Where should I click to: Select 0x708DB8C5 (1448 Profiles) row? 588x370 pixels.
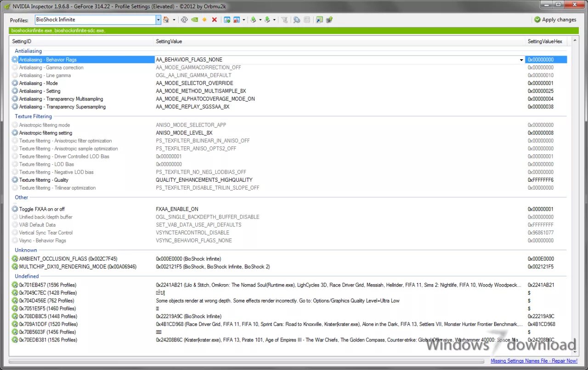pos(289,316)
